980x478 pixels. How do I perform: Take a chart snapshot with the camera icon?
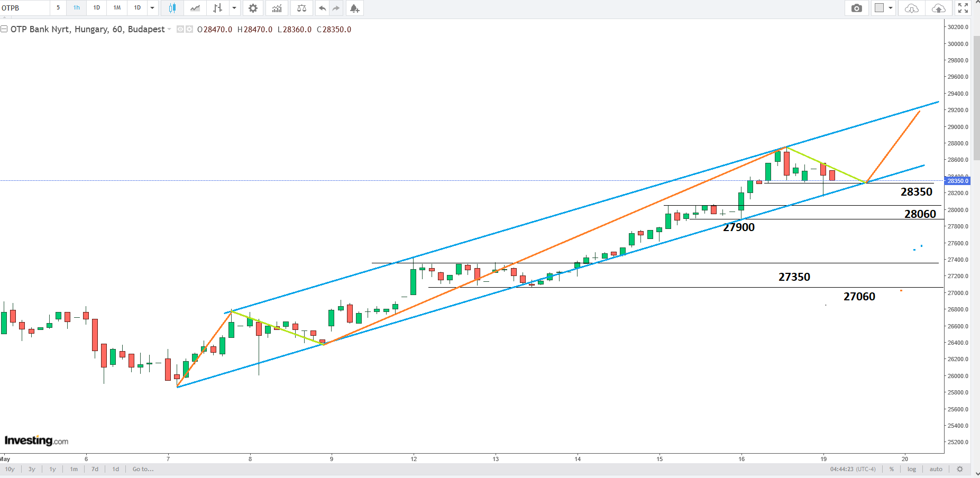click(x=856, y=8)
